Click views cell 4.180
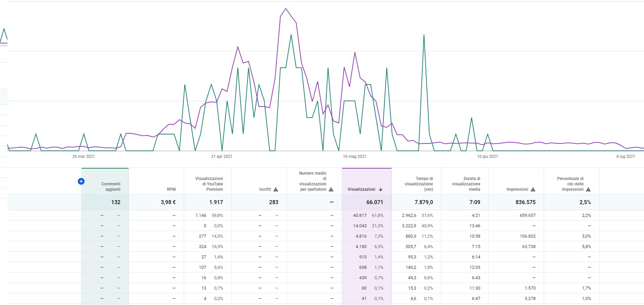The image size is (644, 305). click(361, 247)
